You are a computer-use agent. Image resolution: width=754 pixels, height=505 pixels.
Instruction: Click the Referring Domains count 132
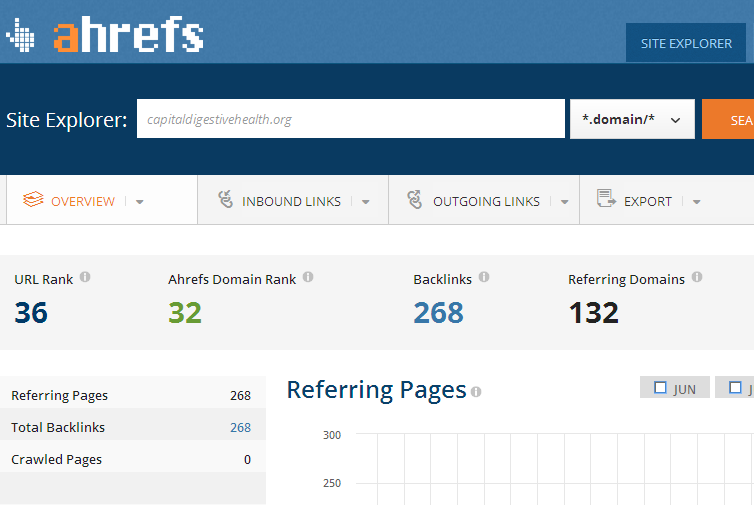click(x=593, y=313)
